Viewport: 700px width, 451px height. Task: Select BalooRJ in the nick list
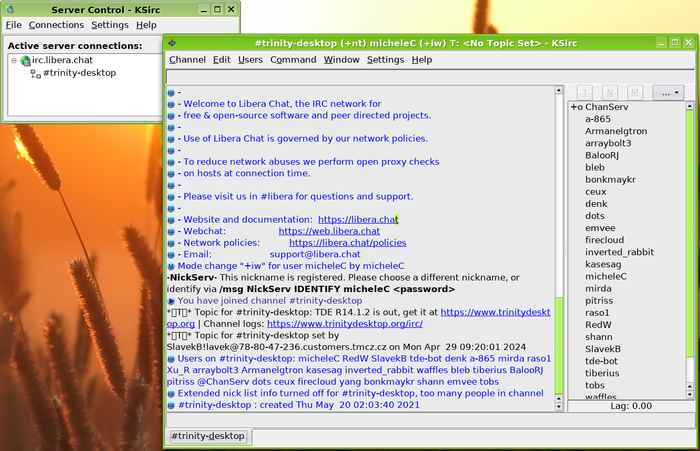[x=602, y=155]
